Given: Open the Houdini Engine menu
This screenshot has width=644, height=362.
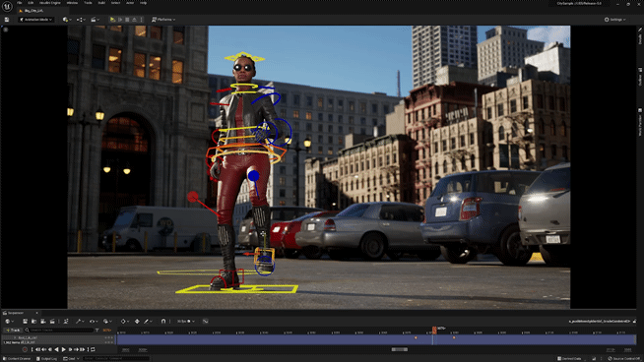Looking at the screenshot, I should click(x=49, y=3).
